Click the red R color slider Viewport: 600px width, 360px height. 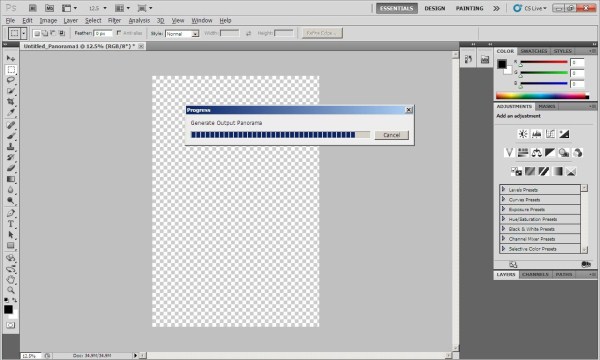click(544, 62)
